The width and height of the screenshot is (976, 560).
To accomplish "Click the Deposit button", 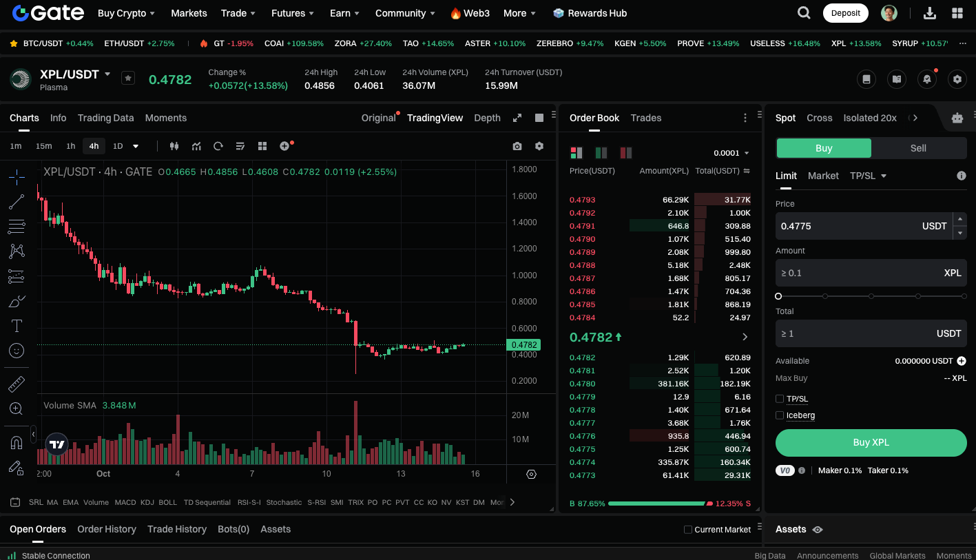I will point(845,13).
